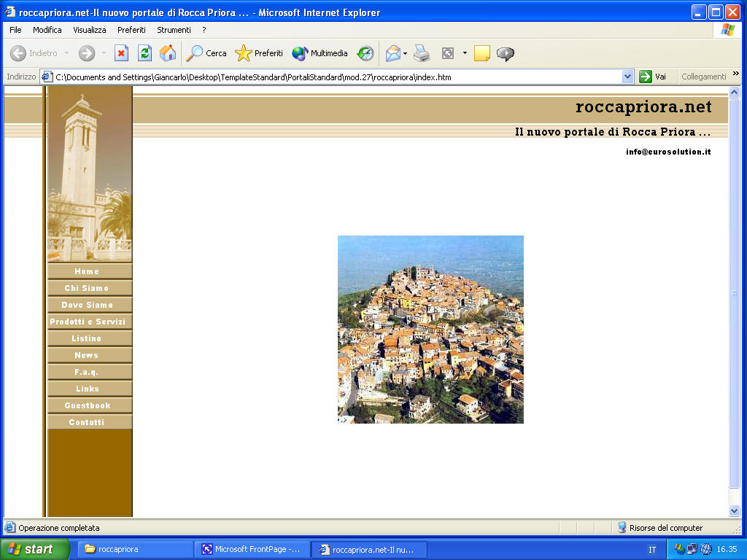The width and height of the screenshot is (747, 560).
Task: Click the roccapriora.net IE taskbar button
Action: tap(370, 550)
